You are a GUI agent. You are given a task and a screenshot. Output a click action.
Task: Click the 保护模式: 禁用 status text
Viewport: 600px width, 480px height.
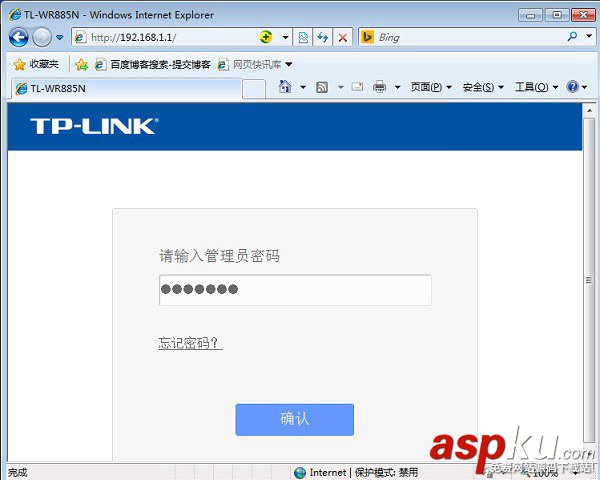pos(386,473)
